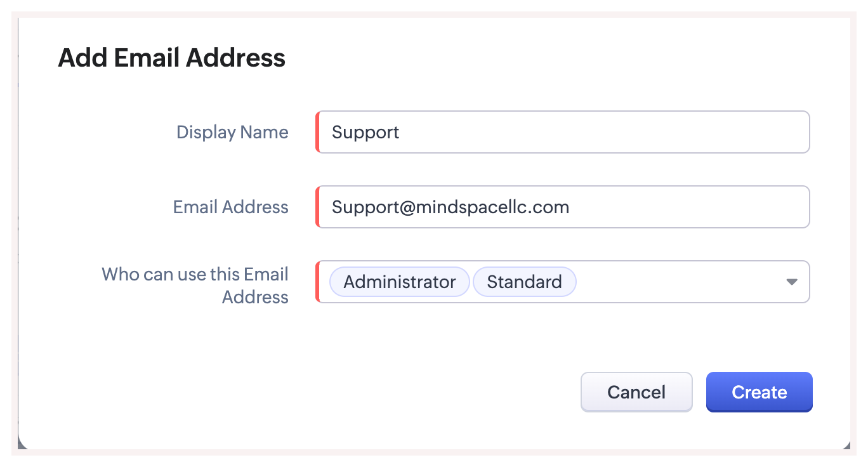Viewport: 868px width, 467px height.
Task: Click the red required bar on Display Name
Action: click(317, 132)
